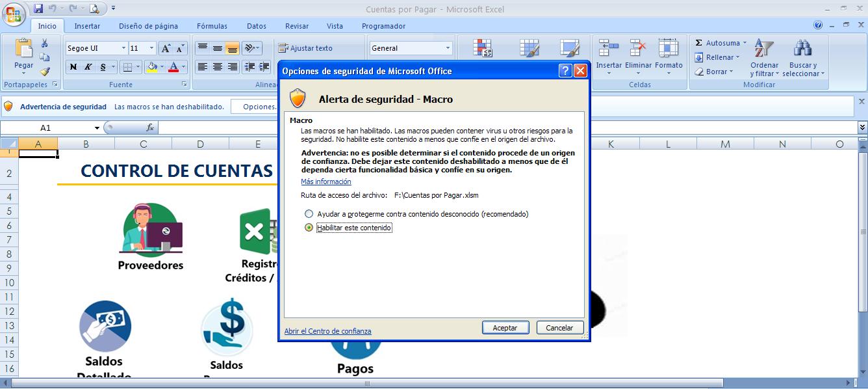Click the Pegar paste icon
Screen dimensions: 868x389
[24, 49]
